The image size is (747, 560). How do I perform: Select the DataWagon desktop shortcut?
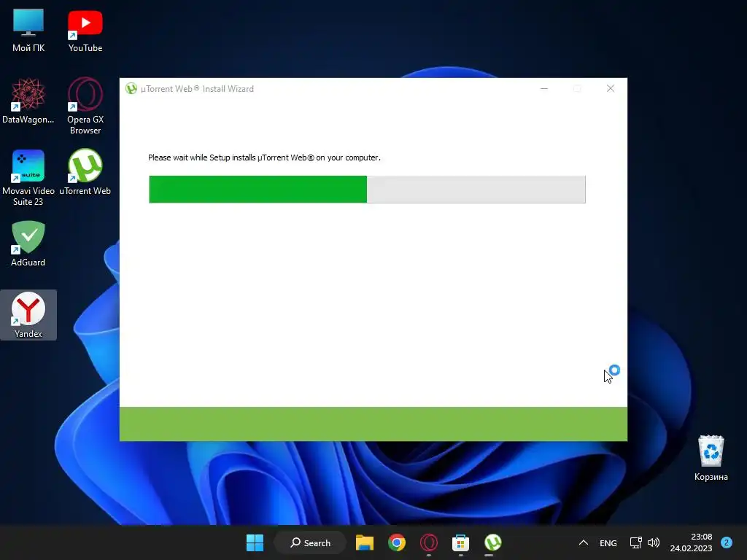coord(28,101)
